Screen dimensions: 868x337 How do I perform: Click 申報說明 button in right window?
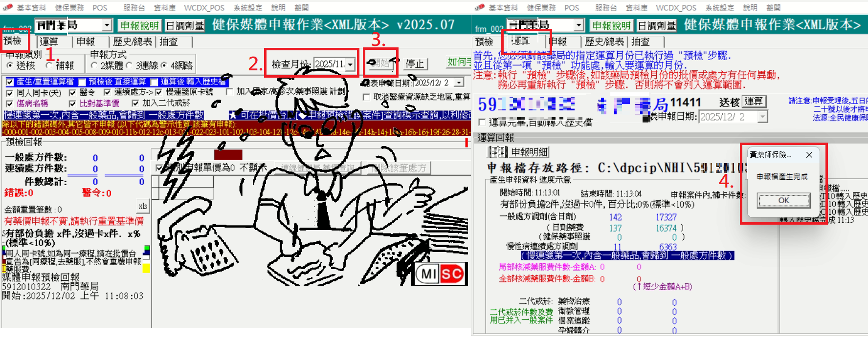coord(612,25)
